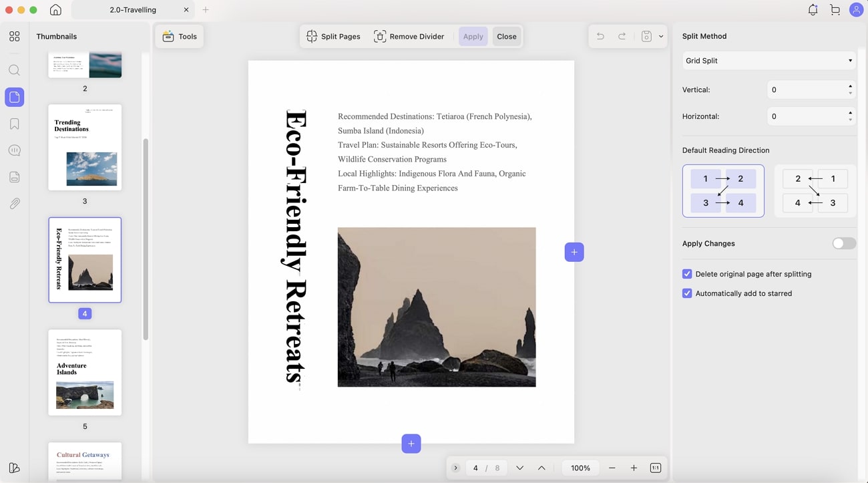Click the notification bell icon

click(813, 10)
